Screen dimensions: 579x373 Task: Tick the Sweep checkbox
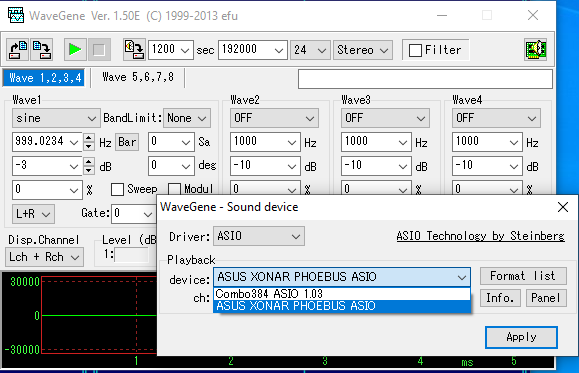click(117, 189)
